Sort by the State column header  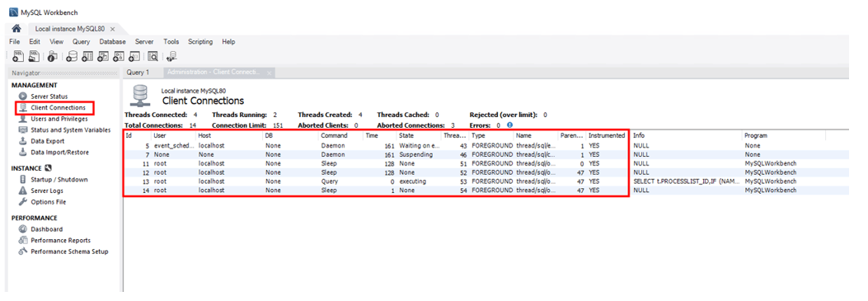tap(419, 135)
